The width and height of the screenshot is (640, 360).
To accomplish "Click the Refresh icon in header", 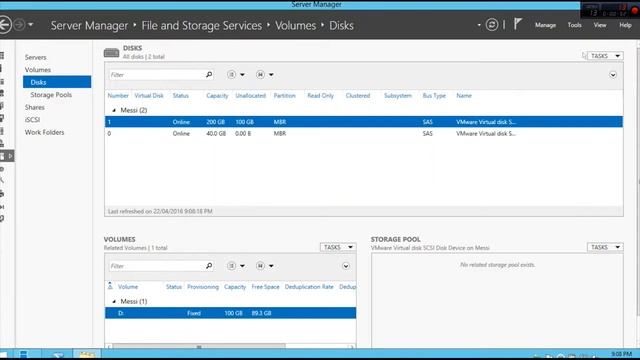I will pos(492,25).
